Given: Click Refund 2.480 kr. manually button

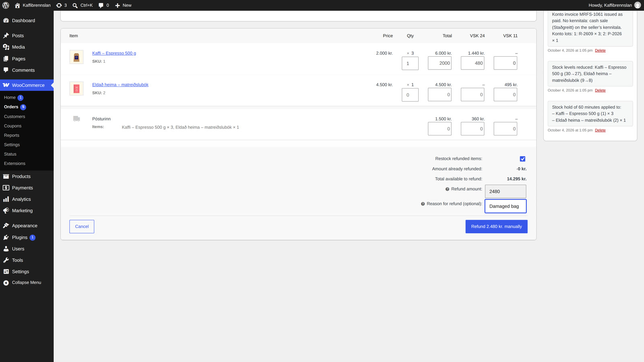Looking at the screenshot, I should click(x=496, y=226).
